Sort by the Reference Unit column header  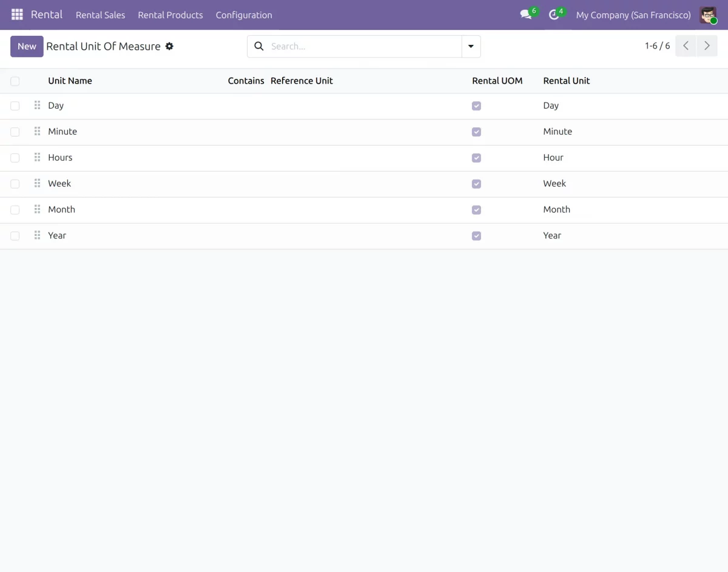pyautogui.click(x=302, y=81)
